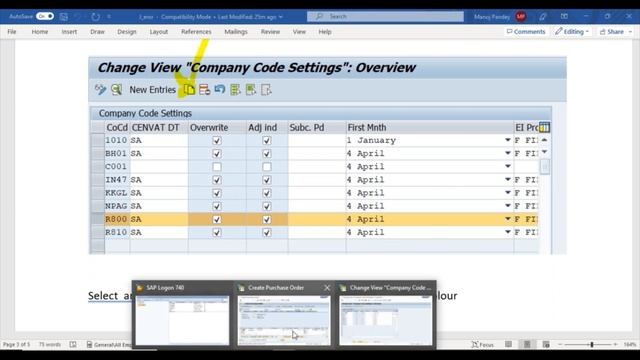Open the Ribbon Display Options icon
This screenshot has height=360, width=640.
coord(564,16)
